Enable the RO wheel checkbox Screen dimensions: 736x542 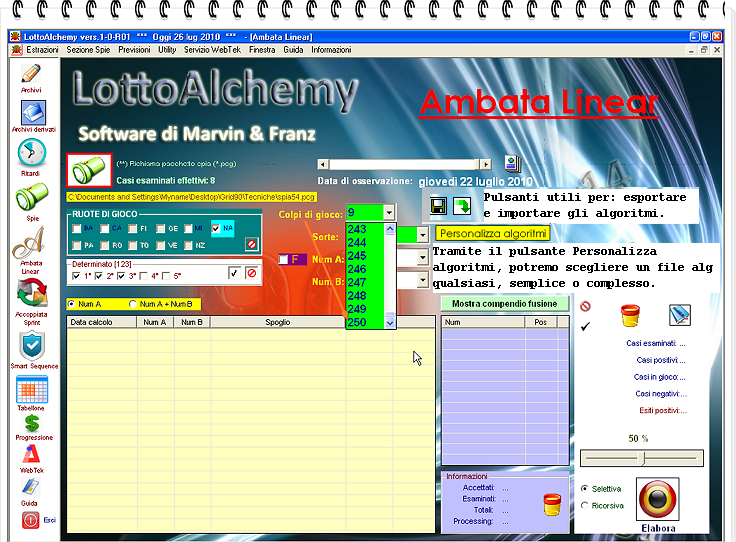click(105, 245)
